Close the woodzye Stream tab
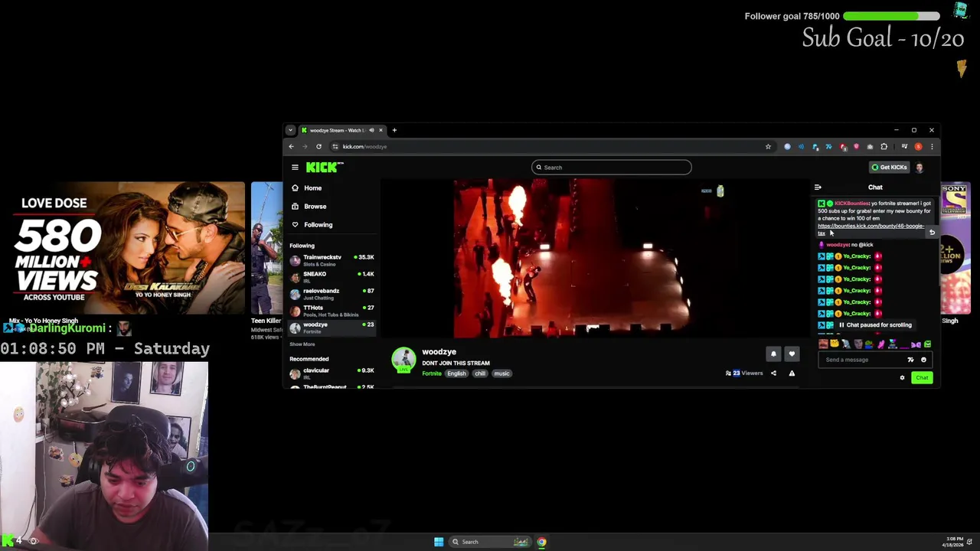The height and width of the screenshot is (551, 980). coord(381,130)
